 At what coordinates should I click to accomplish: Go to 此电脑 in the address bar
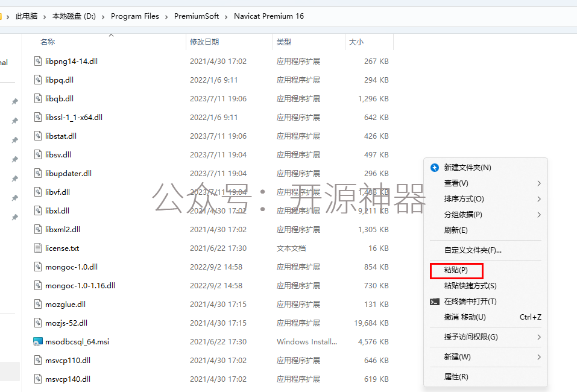pyautogui.click(x=27, y=16)
